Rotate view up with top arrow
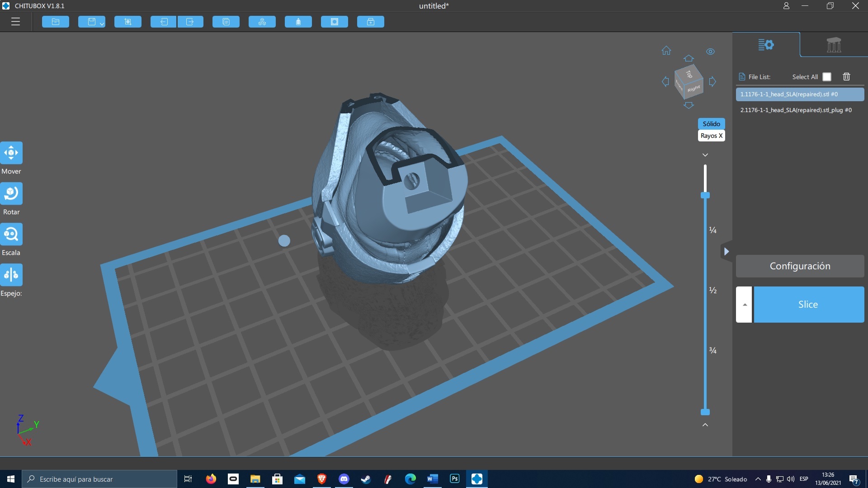Viewport: 868px width, 488px height. tap(689, 58)
